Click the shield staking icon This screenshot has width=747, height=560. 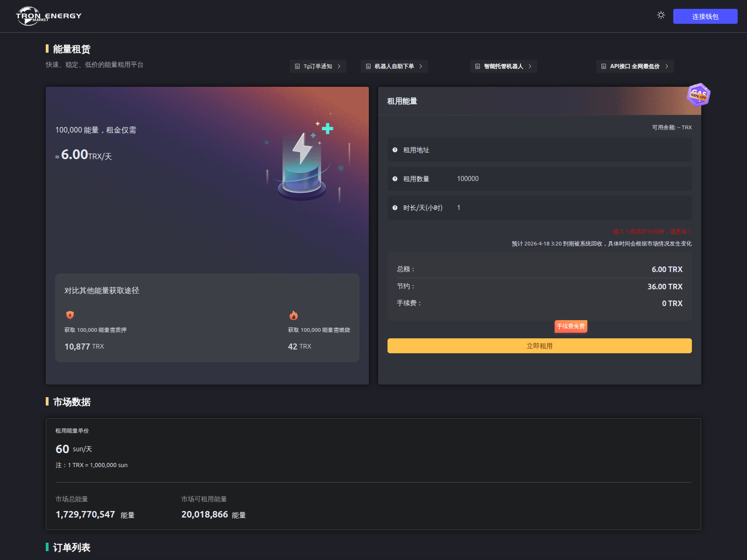[x=70, y=315]
